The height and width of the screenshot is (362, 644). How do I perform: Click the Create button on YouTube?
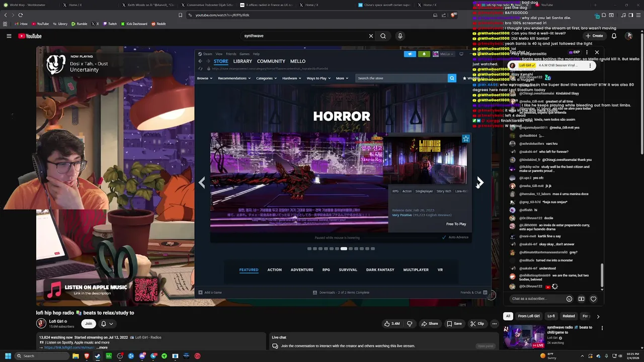[594, 36]
